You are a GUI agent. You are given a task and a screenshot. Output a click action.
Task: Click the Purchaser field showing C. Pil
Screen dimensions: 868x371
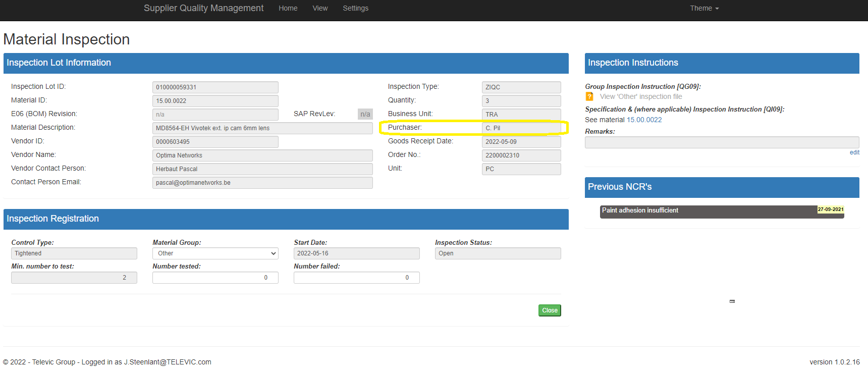(521, 128)
